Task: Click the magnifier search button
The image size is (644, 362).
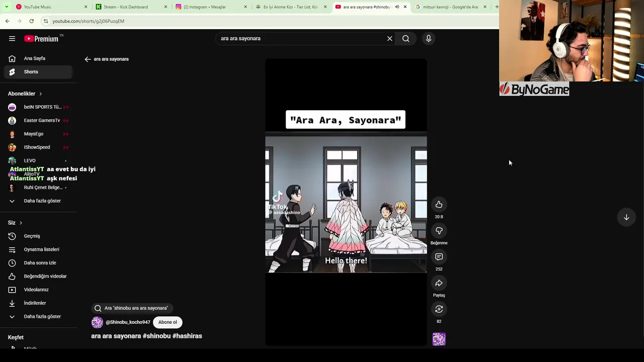Action: tap(406, 39)
